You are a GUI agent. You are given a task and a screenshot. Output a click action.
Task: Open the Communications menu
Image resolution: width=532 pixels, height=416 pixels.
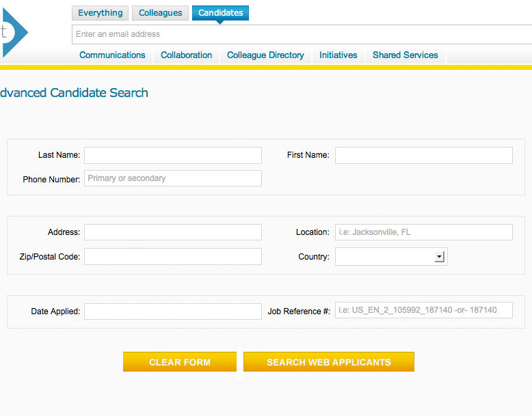pos(112,55)
